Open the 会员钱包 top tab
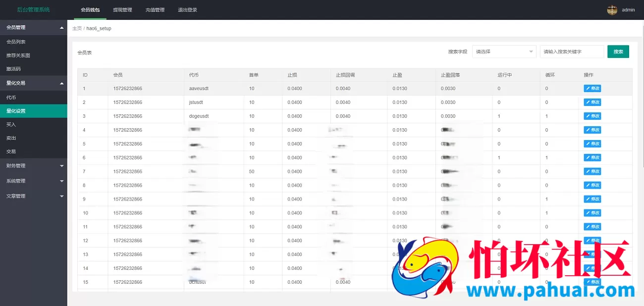 click(90, 10)
